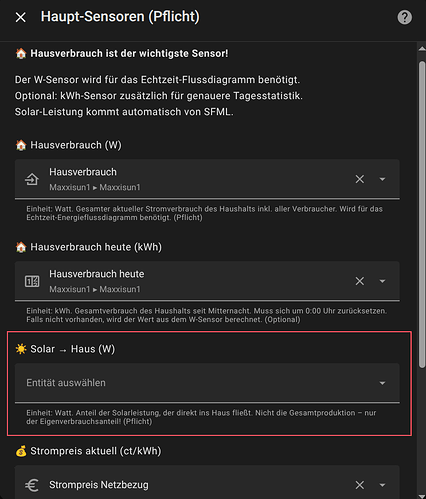Clear the Hausverbrauch entity selection

point(360,179)
